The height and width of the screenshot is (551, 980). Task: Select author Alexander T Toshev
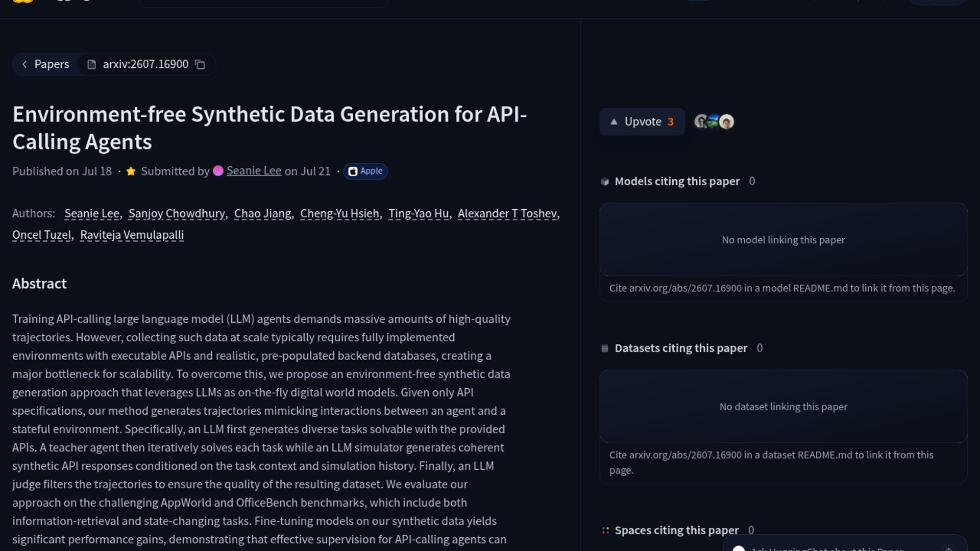507,213
